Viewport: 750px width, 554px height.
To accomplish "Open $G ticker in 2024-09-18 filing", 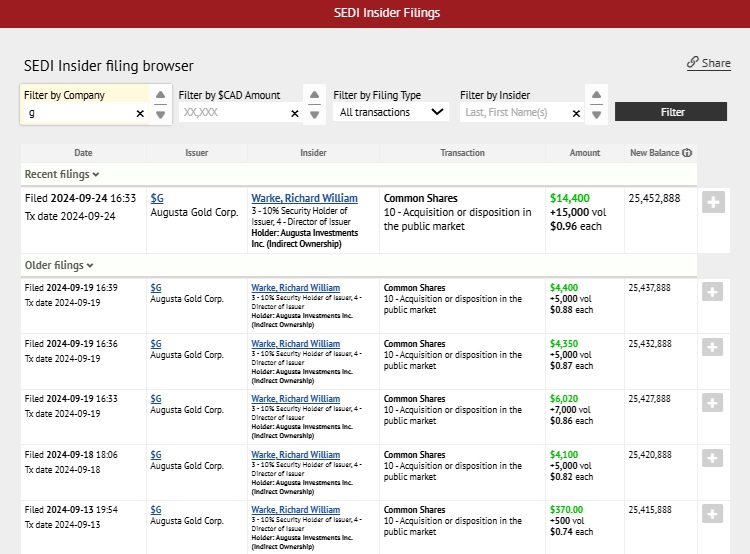I will [156, 454].
